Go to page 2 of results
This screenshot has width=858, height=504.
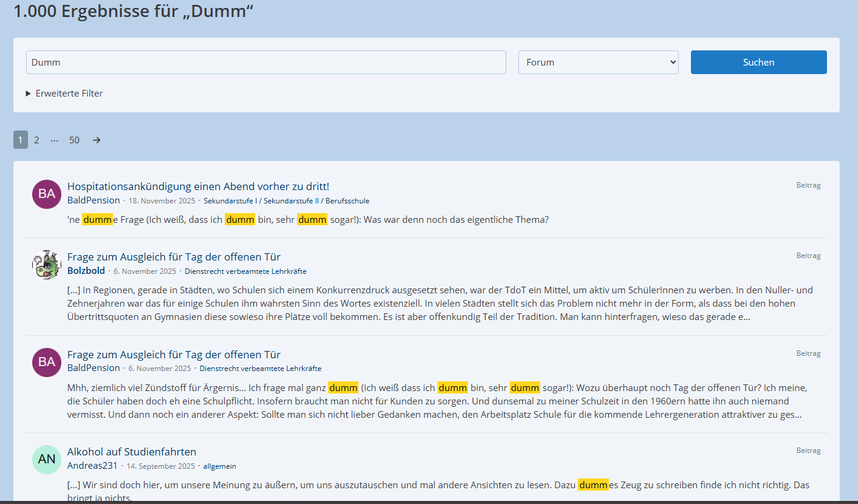[36, 140]
